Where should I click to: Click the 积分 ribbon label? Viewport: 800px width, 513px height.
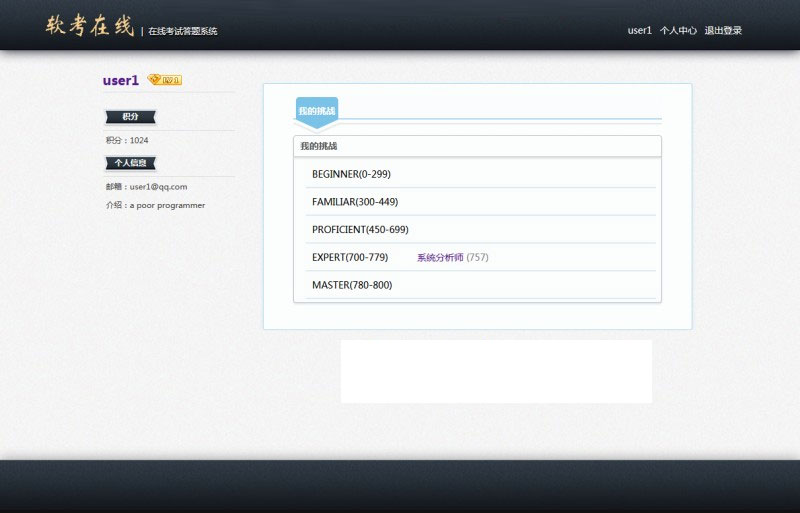130,117
